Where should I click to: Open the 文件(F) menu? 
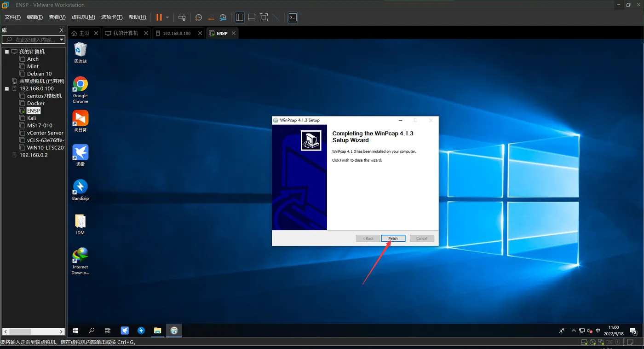12,17
